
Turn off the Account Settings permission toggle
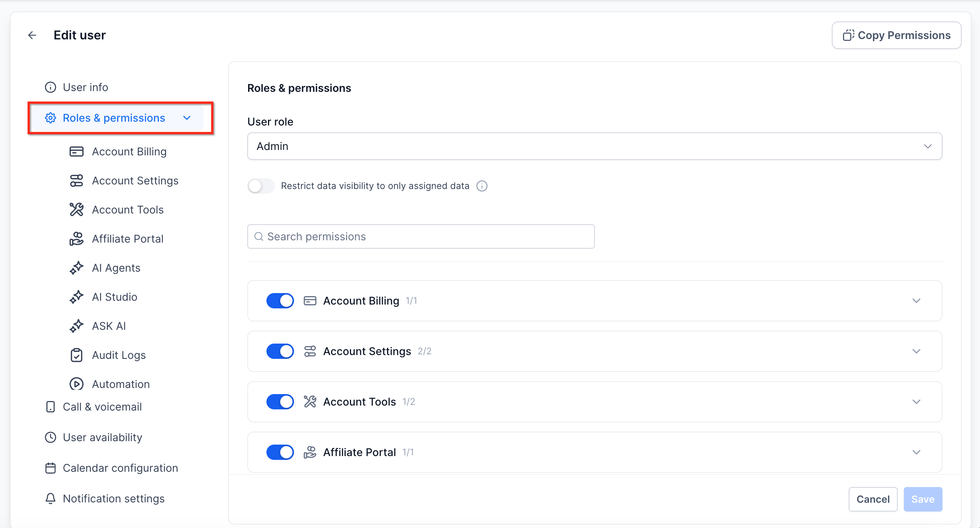[280, 351]
